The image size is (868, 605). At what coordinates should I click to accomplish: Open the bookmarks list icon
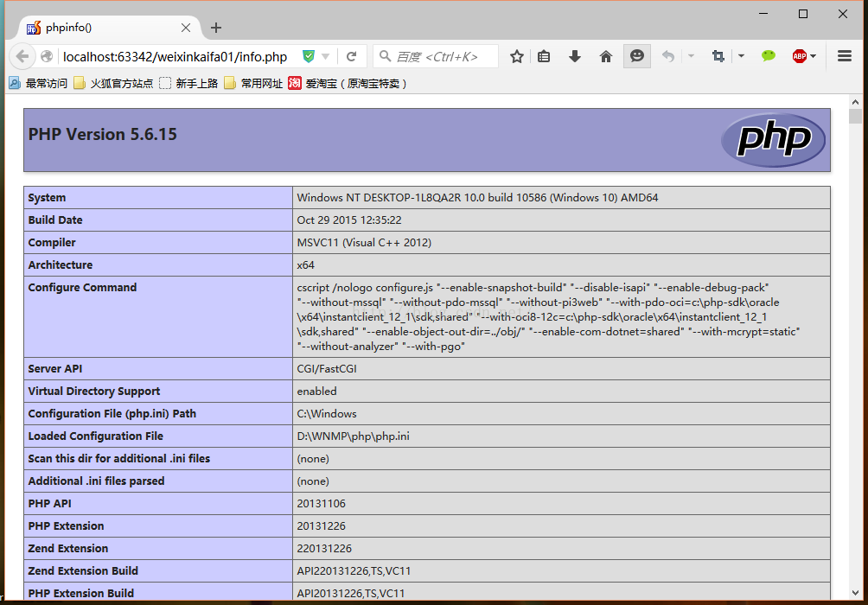pos(544,56)
